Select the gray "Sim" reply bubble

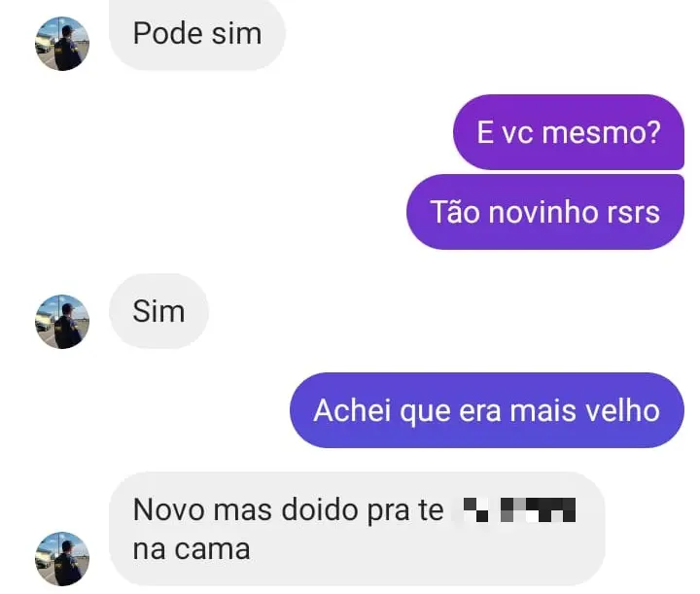click(158, 311)
